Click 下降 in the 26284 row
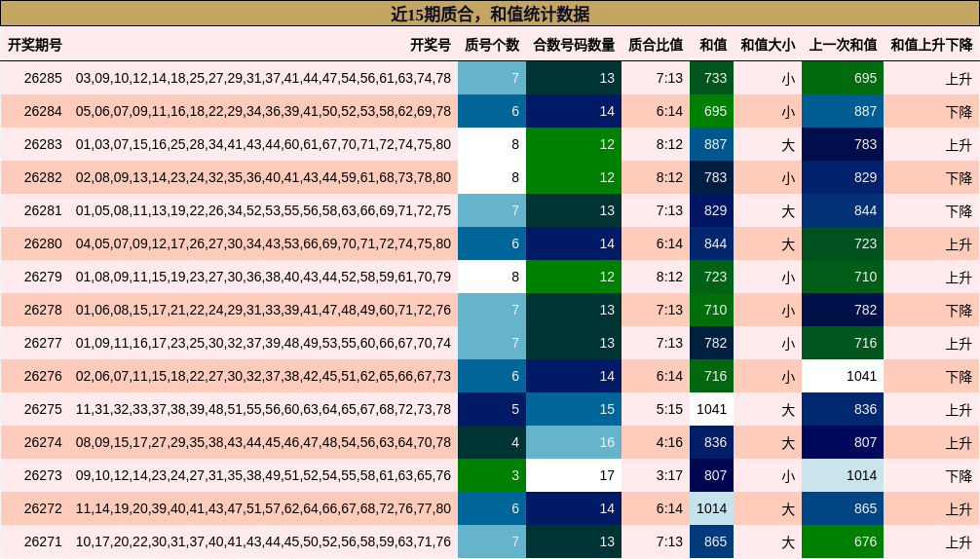Screen dimensions: 980x559 pos(959,112)
